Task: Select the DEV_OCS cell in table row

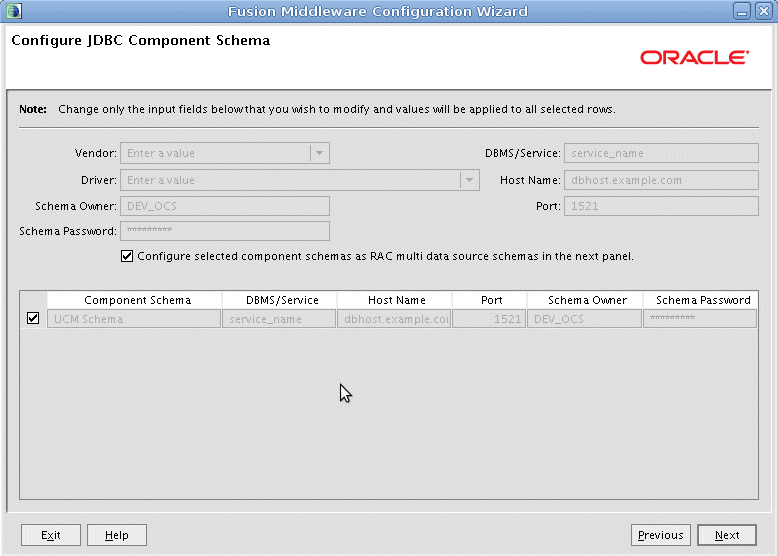Action: pyautogui.click(x=584, y=319)
